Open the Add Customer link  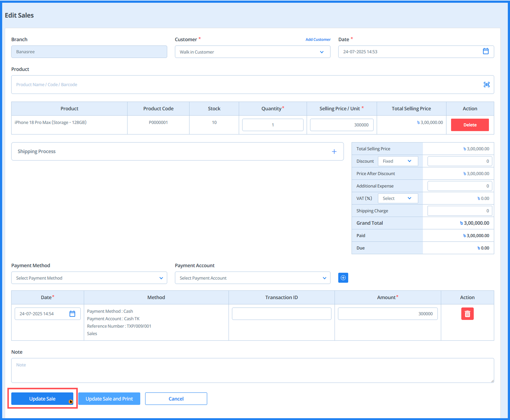tap(318, 39)
